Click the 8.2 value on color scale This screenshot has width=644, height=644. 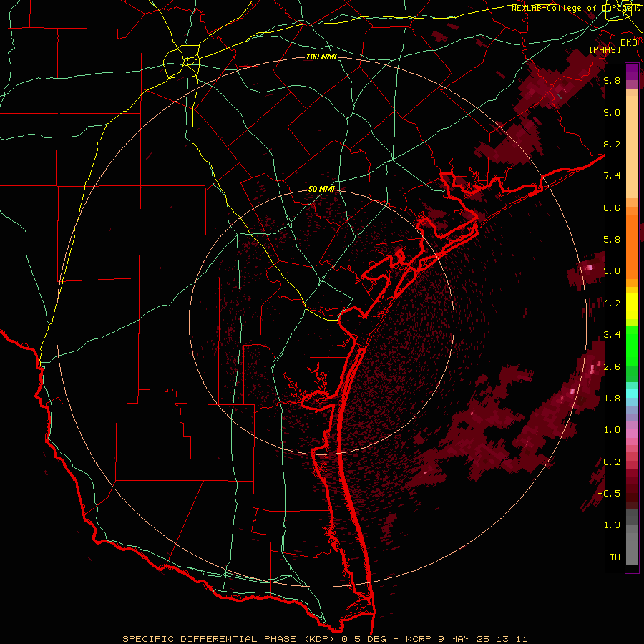612,144
